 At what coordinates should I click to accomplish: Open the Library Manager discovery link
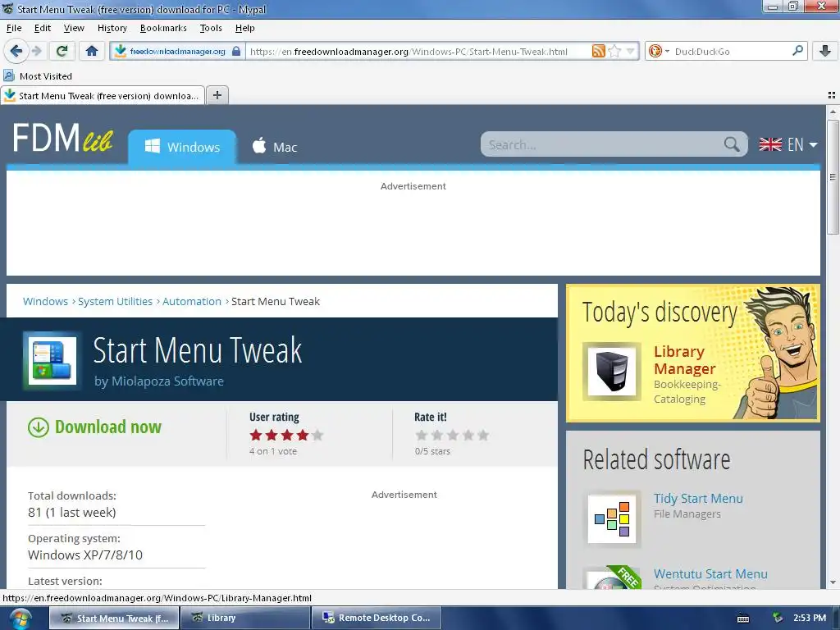pyautogui.click(x=685, y=360)
